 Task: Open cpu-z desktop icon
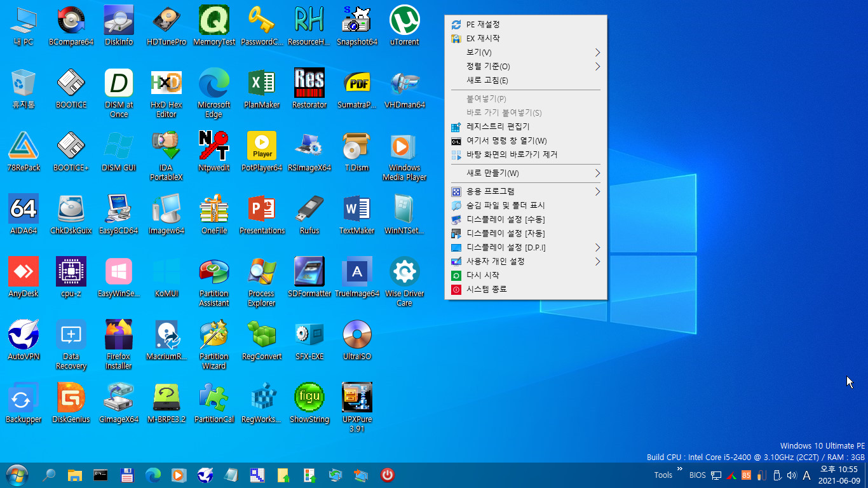[71, 278]
